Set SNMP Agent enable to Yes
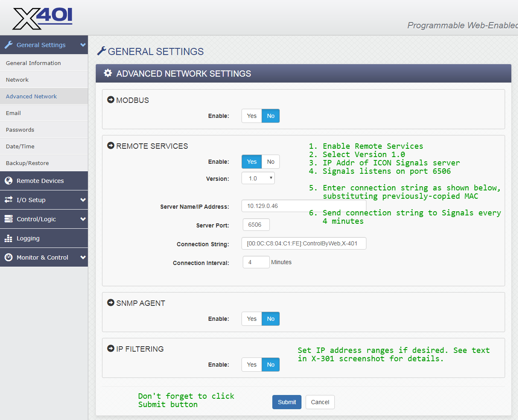518x420 pixels. click(x=252, y=319)
